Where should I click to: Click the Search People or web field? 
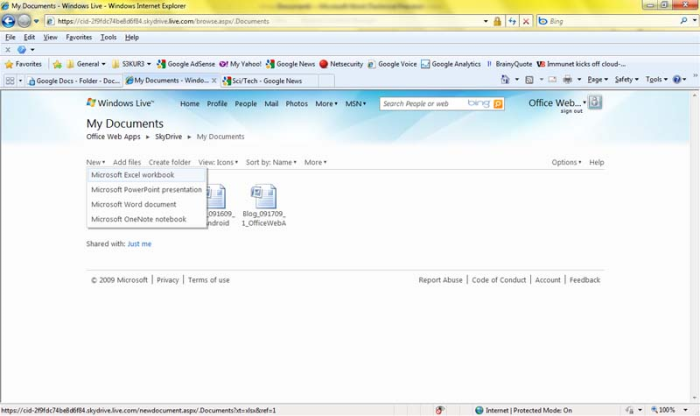[x=425, y=104]
